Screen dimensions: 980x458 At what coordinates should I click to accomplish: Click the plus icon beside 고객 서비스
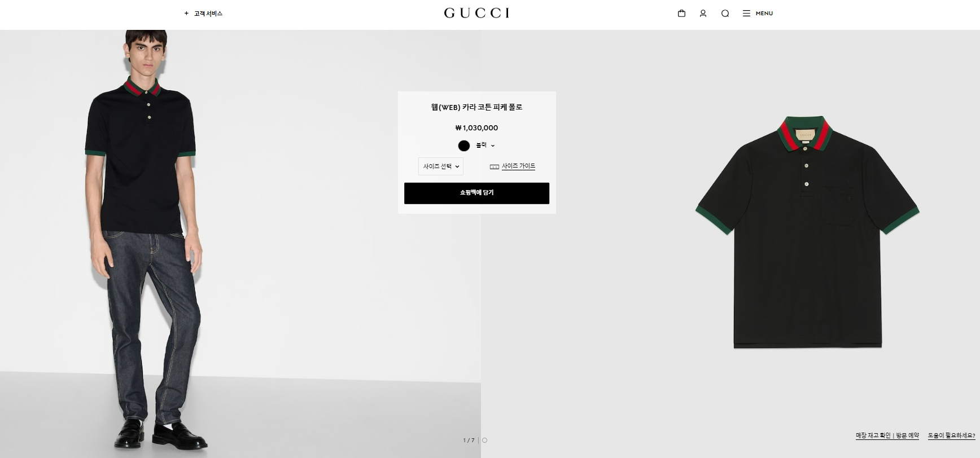186,13
